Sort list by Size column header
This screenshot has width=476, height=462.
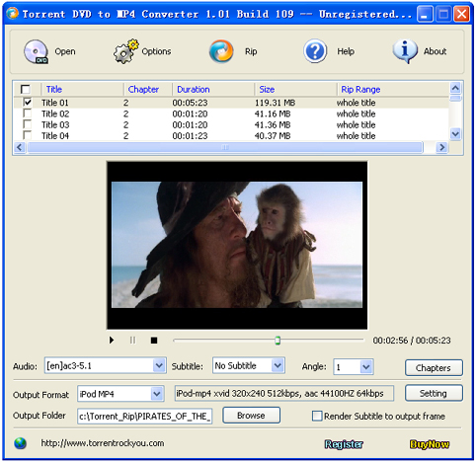coord(267,89)
